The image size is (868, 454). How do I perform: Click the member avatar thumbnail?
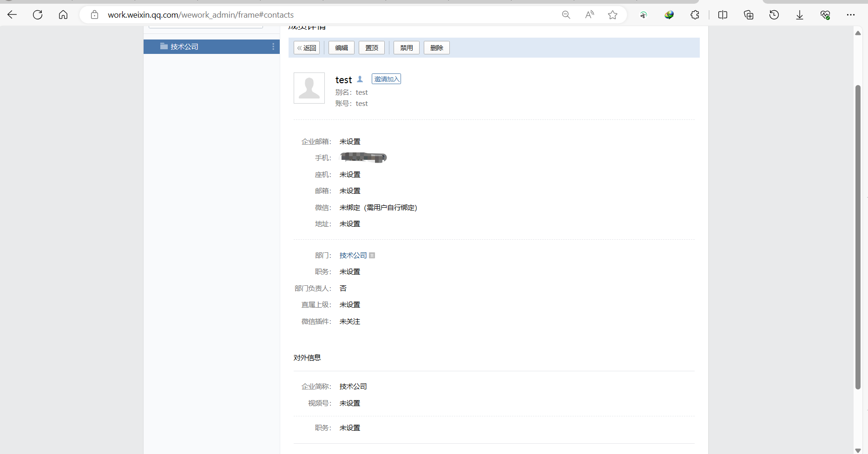tap(309, 88)
